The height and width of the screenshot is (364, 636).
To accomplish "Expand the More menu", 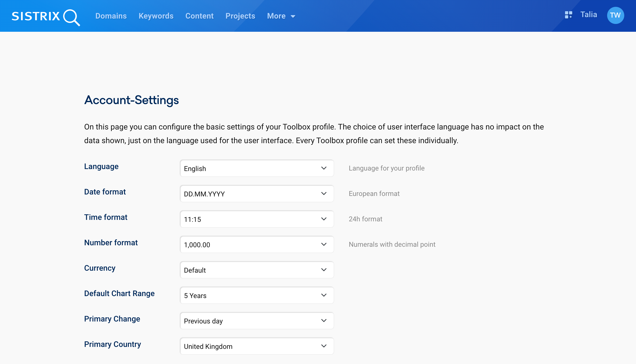I will pyautogui.click(x=281, y=16).
